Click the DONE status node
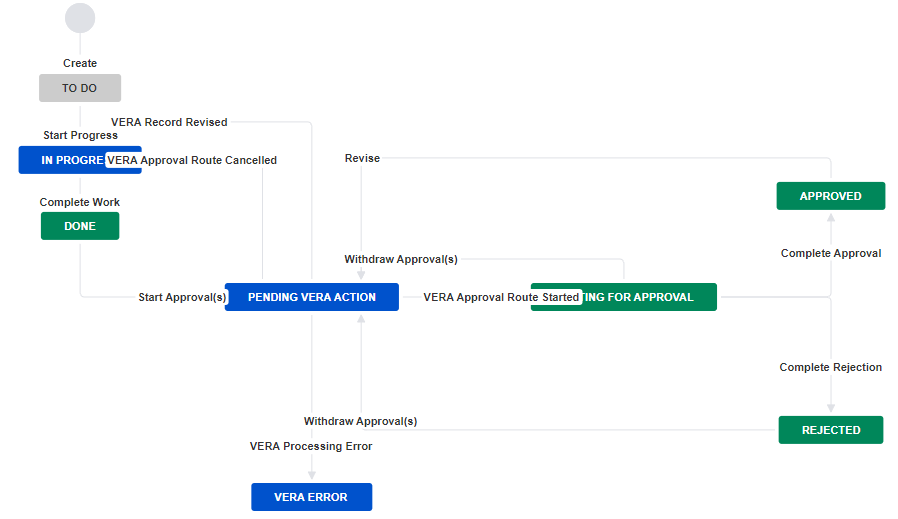Image resolution: width=898 pixels, height=519 pixels. pos(80,226)
